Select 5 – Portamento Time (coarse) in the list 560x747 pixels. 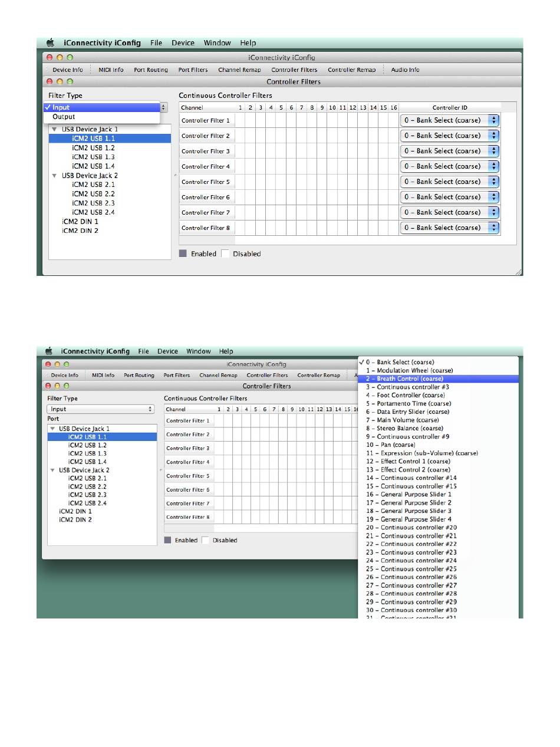(x=439, y=403)
